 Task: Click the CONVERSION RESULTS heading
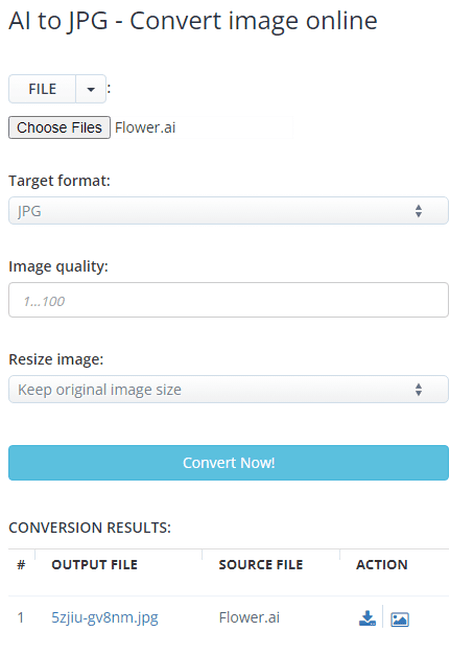pyautogui.click(x=90, y=528)
